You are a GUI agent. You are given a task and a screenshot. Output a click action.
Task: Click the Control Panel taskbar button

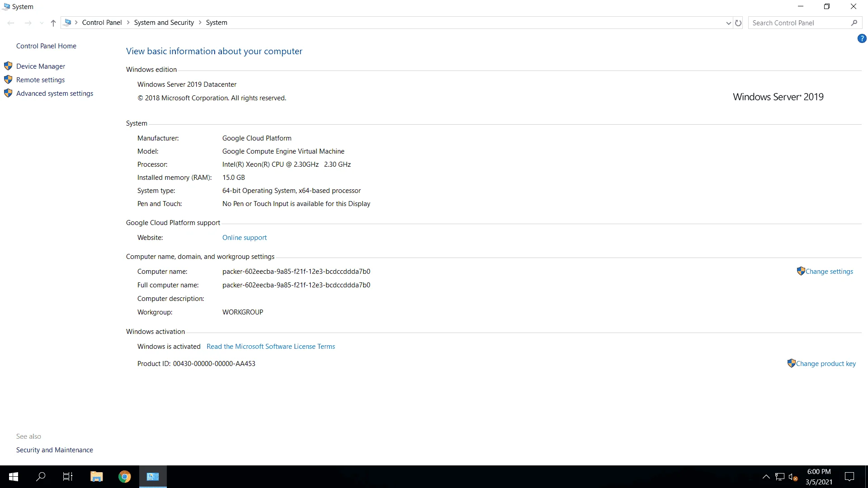(153, 477)
